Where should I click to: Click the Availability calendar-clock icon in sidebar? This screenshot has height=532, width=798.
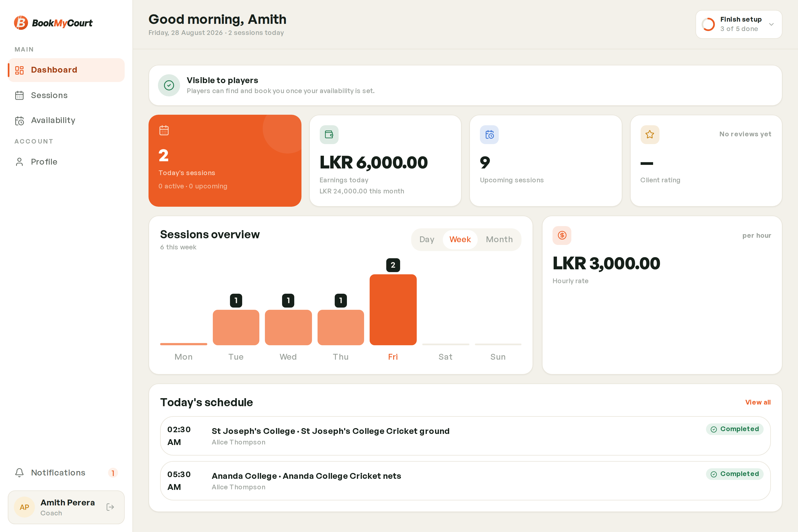tap(19, 121)
